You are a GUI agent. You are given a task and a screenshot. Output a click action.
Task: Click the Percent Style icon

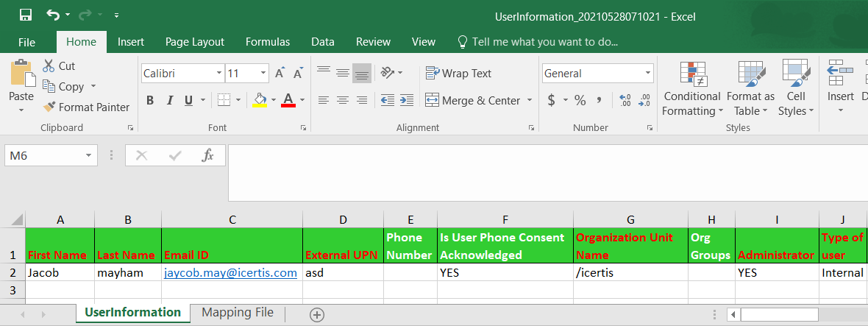580,100
